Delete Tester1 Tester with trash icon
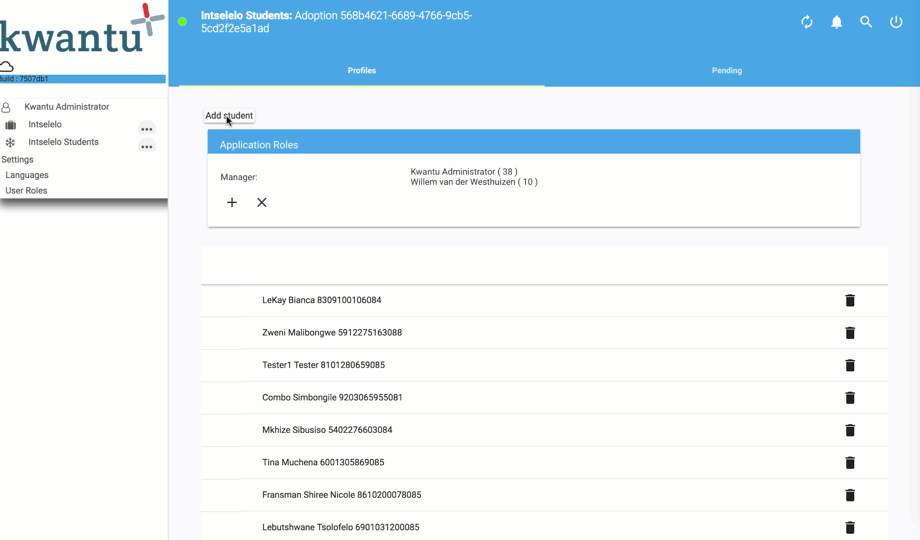This screenshot has height=540, width=920. 850,365
